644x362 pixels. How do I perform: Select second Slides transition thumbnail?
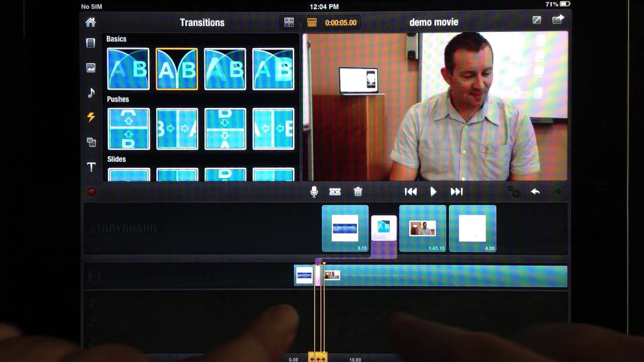pyautogui.click(x=177, y=175)
